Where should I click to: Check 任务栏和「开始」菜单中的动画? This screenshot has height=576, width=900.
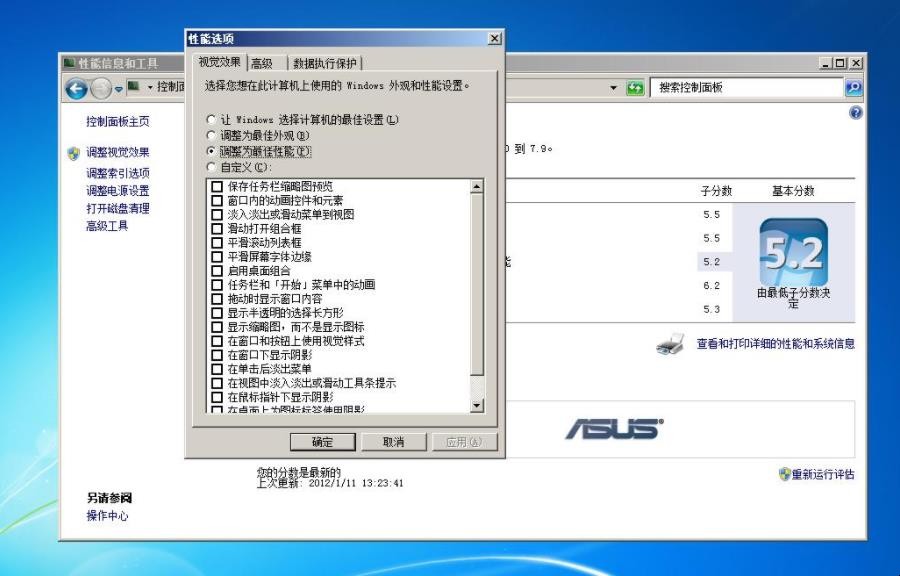(217, 285)
